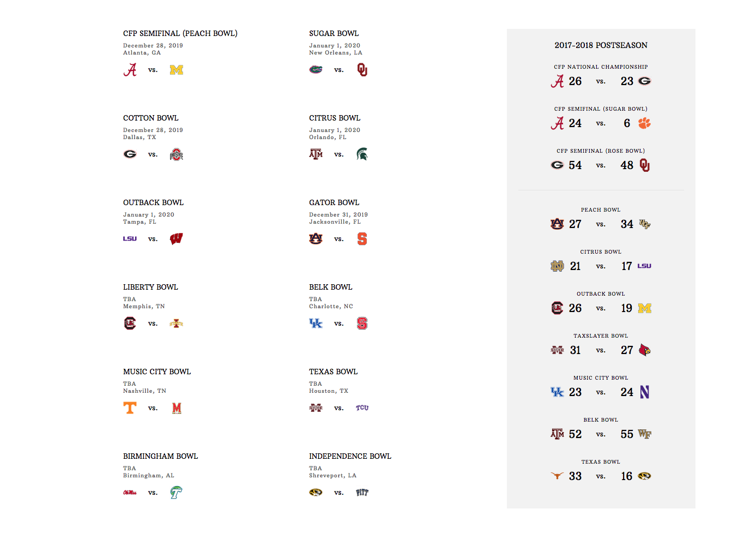Viewport: 756px width, 533px height.
Task: Click the Tennessee T logo in Music City Bowl
Action: 130,408
